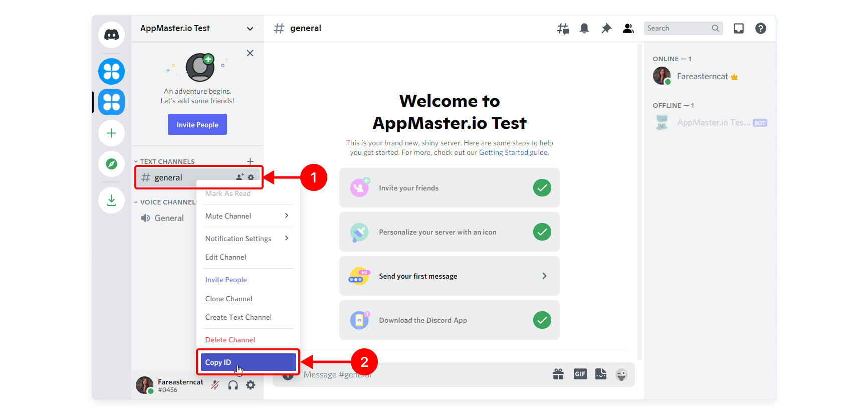Open inbox icon in header

click(x=739, y=29)
